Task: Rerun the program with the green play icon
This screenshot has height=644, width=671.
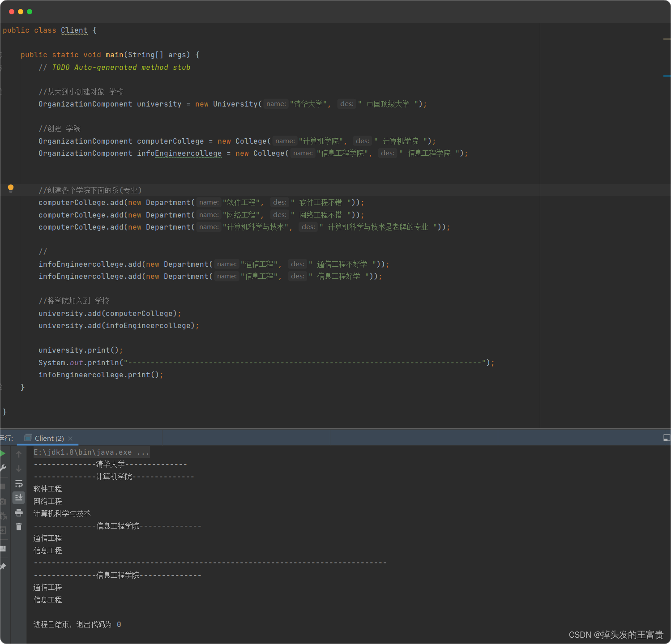Action: 3,453
